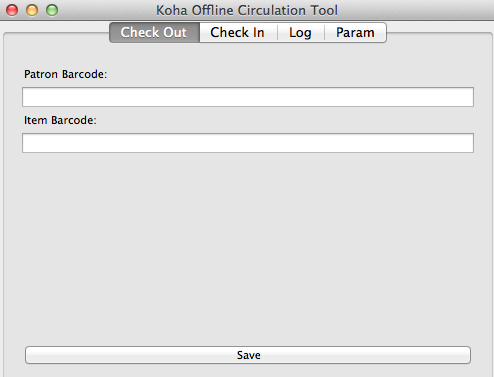Select the Param tab

tap(355, 33)
